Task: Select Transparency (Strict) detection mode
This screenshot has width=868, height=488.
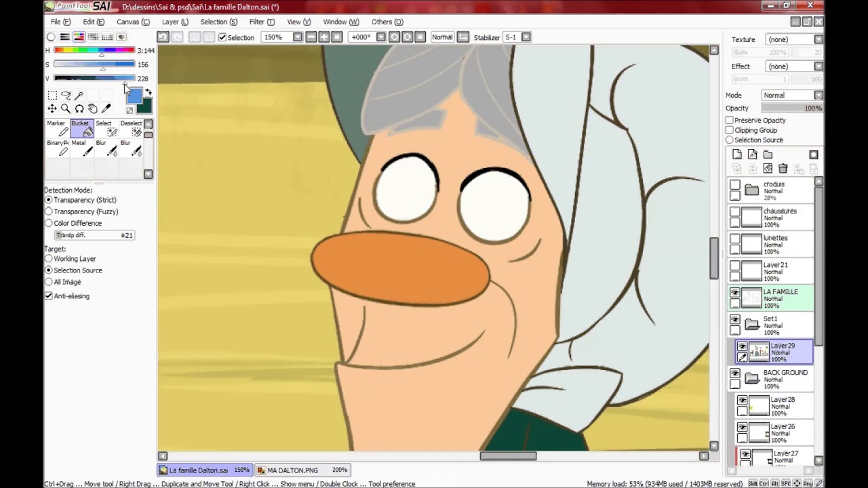Action: pyautogui.click(x=49, y=200)
